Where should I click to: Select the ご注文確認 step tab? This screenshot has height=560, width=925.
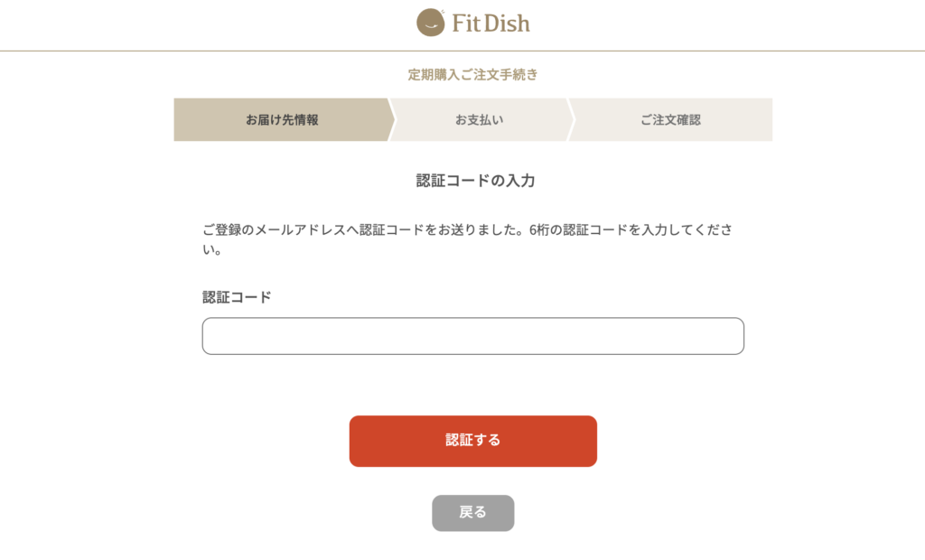671,120
